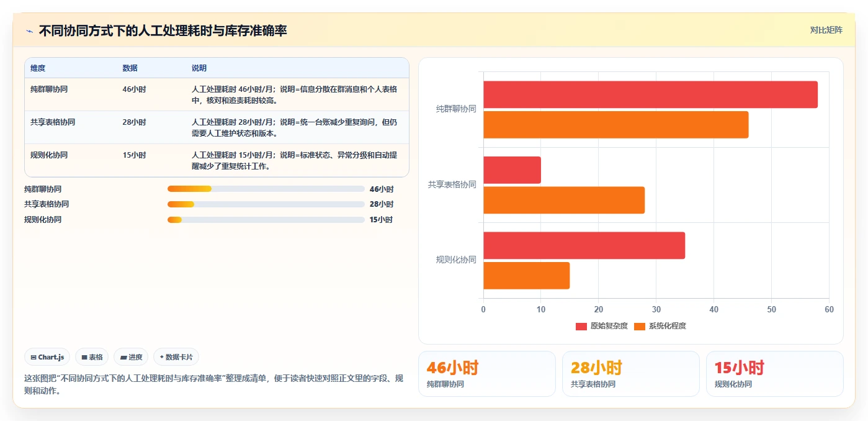Toggle the 系统化程度 orange legend swatch
The image size is (868, 421).
pyautogui.click(x=640, y=326)
